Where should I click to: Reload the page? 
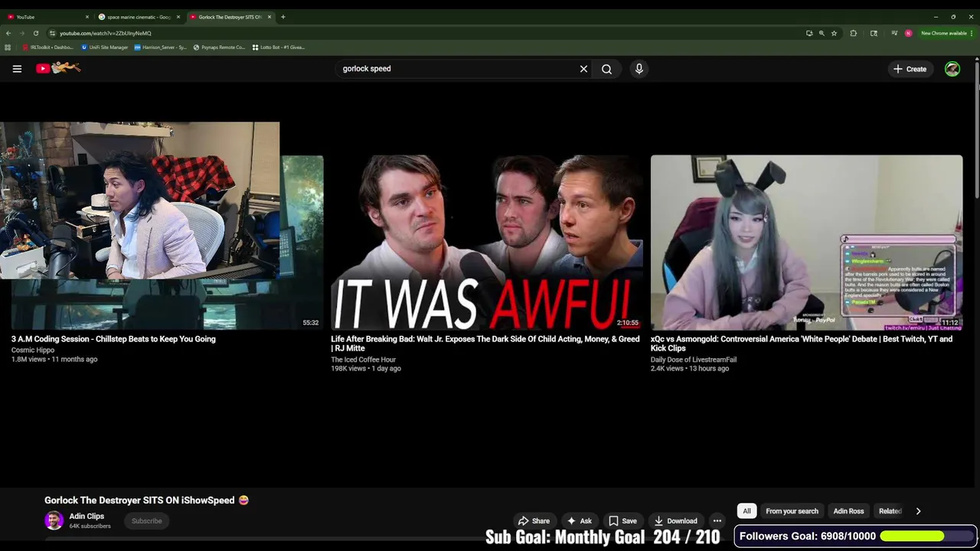pyautogui.click(x=36, y=33)
